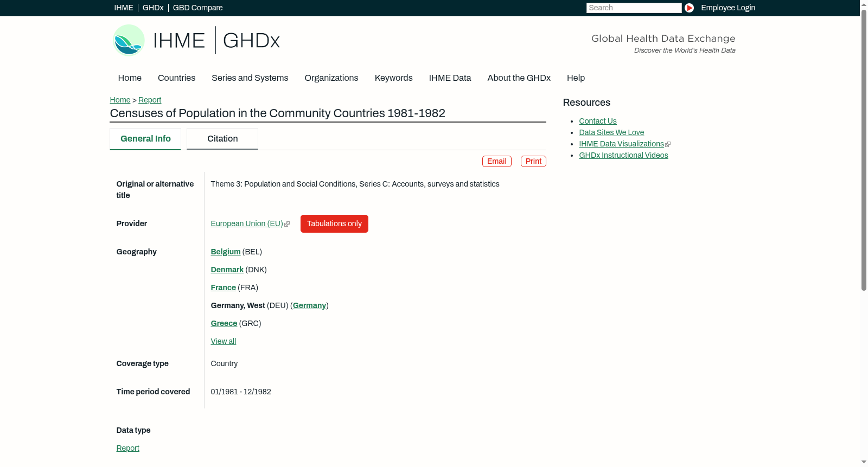868x467 pixels.
Task: Switch to the Citation tab
Action: point(222,139)
